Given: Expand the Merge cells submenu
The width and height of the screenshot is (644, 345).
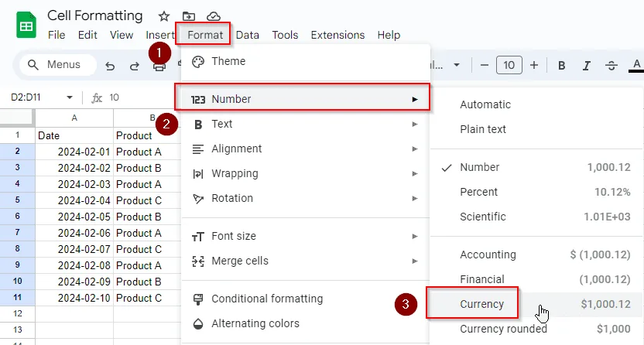Looking at the screenshot, I should pos(305,261).
